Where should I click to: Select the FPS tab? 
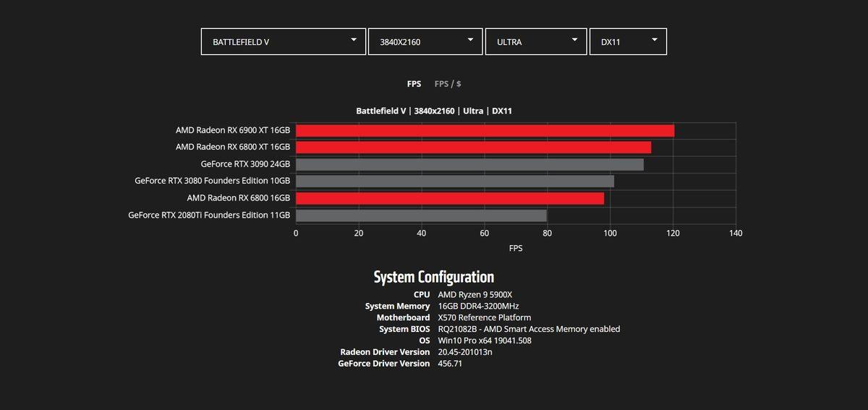(x=414, y=84)
